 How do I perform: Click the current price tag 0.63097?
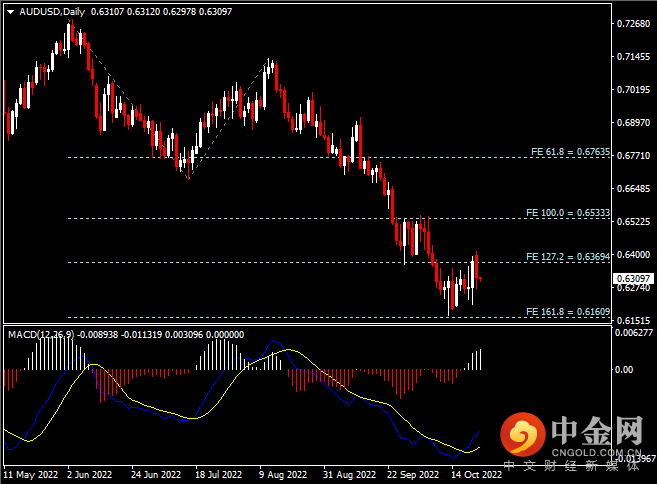tap(634, 279)
